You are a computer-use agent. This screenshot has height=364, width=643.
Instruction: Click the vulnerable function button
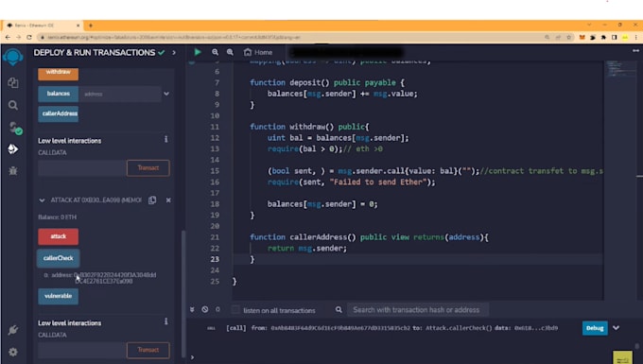(59, 296)
